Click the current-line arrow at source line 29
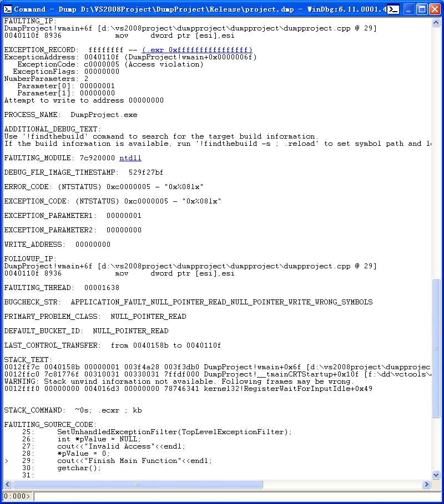This screenshot has height=504, width=444. (7, 461)
